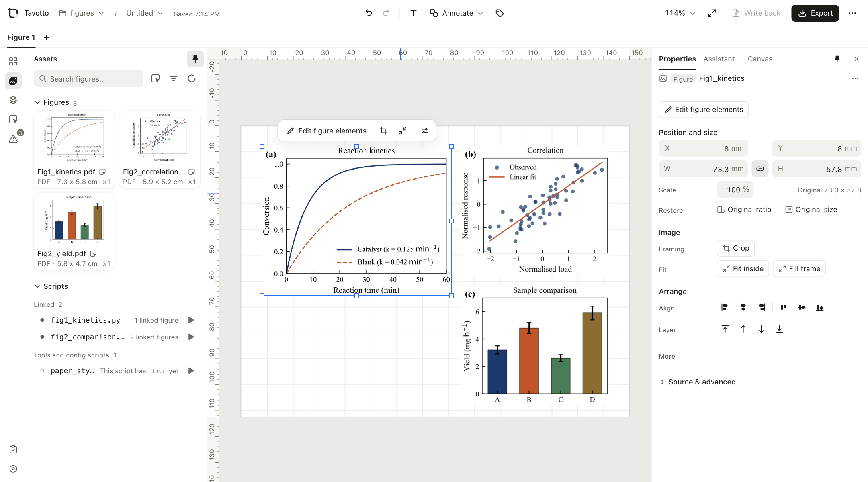The width and height of the screenshot is (868, 482).
Task: Click the Export button
Action: coord(815,13)
